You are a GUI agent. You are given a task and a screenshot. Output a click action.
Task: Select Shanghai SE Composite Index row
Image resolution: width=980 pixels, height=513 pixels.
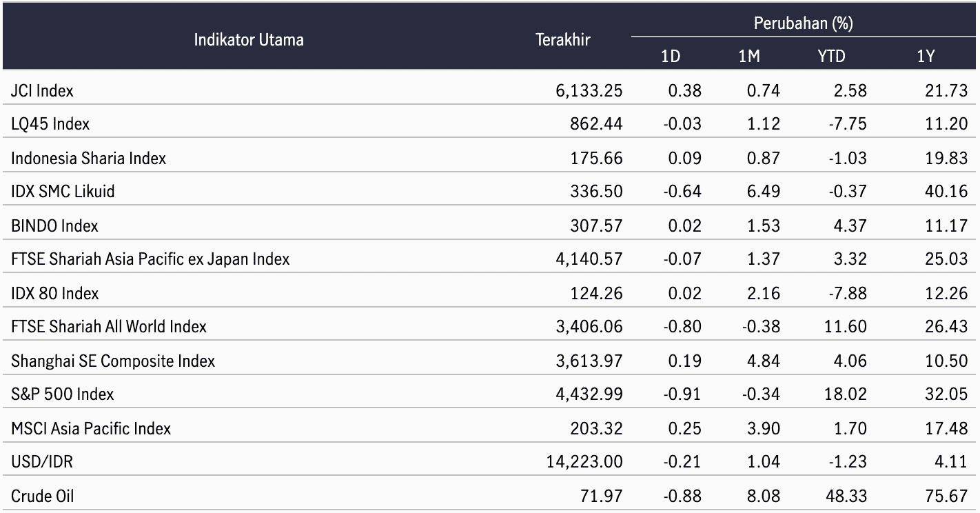(x=490, y=361)
